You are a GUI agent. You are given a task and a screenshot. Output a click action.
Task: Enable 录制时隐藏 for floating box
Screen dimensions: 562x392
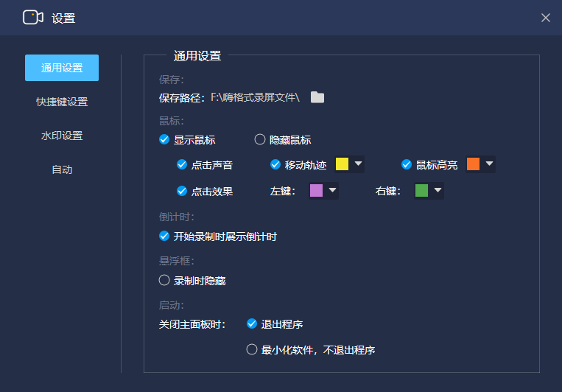pyautogui.click(x=164, y=280)
